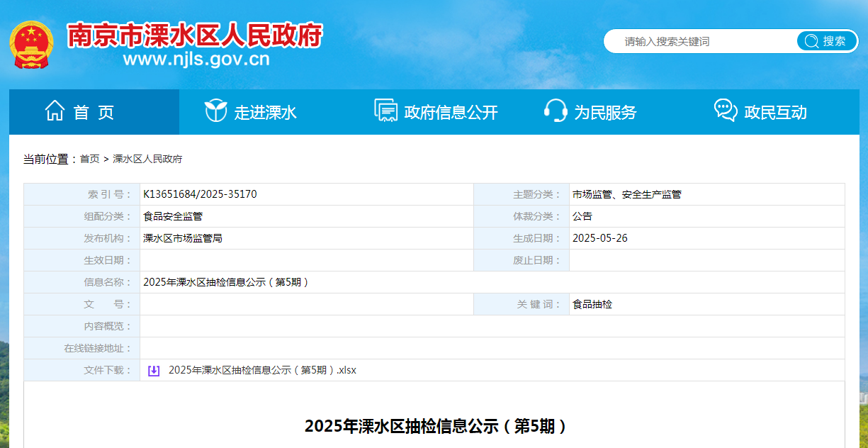This screenshot has width=868, height=448.
Task: Click the 发布机构 label cell
Action: [x=81, y=238]
